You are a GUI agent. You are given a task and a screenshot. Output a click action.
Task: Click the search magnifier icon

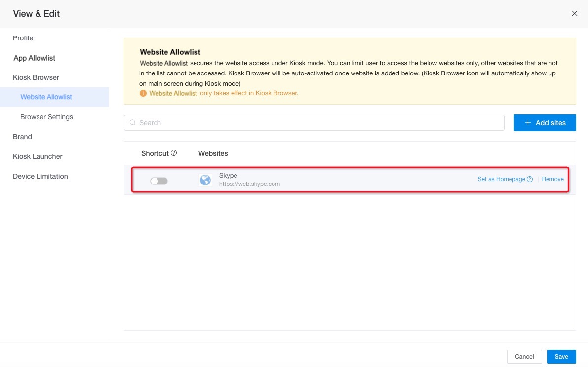tap(133, 123)
